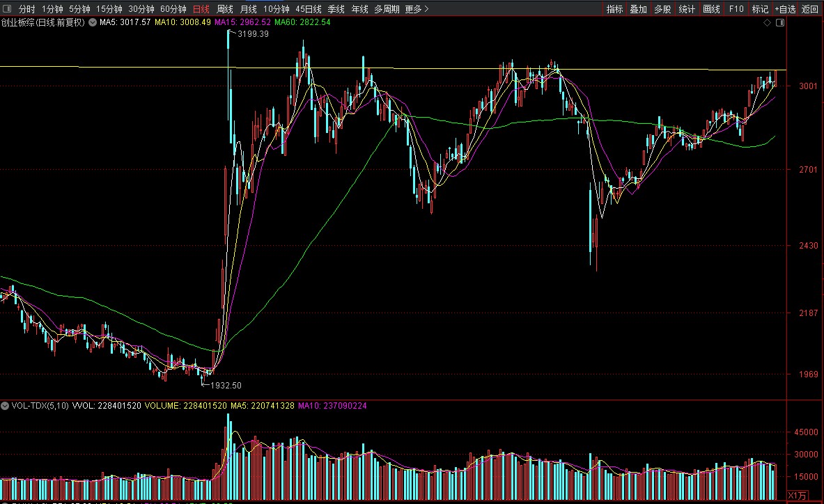Click the 30000 volume axis label
Screen dimensions: 824x504
point(806,455)
